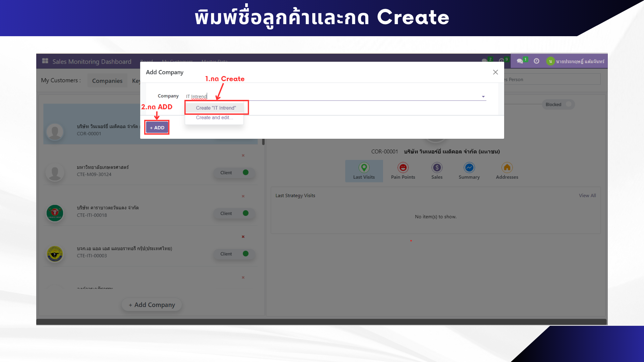This screenshot has width=644, height=362.
Task: Toggle the Blocked switch
Action: point(568,105)
